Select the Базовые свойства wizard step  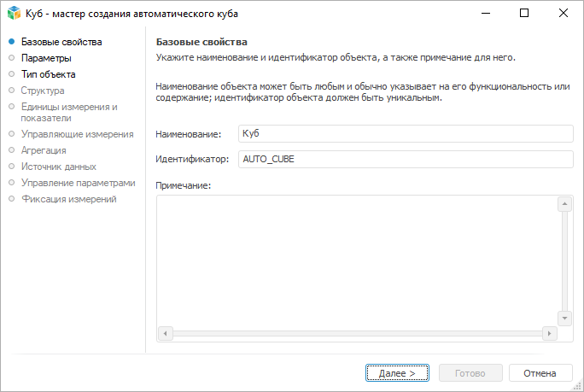click(61, 42)
